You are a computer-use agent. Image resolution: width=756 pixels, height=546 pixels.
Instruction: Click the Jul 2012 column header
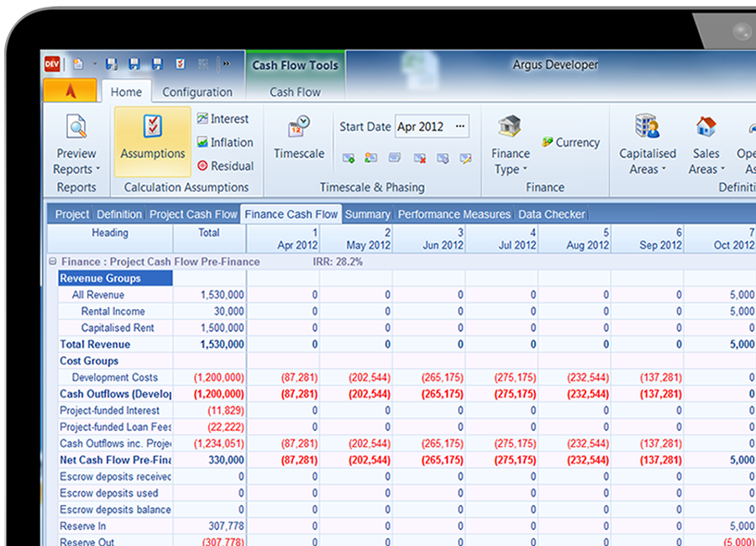click(x=501, y=239)
